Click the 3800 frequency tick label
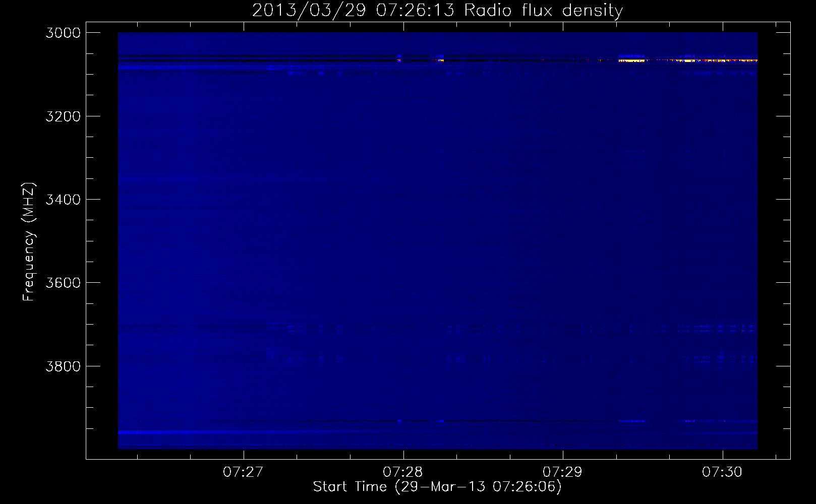The image size is (816, 504). point(63,366)
